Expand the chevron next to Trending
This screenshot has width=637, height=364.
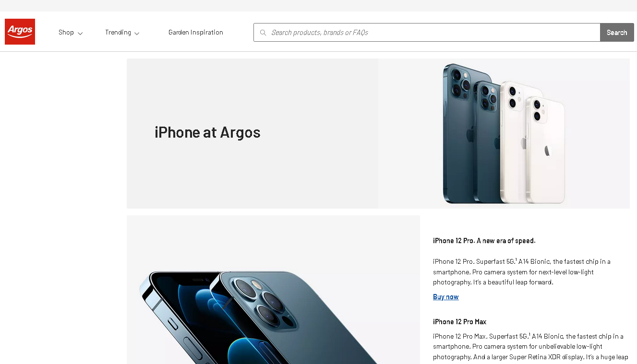coord(137,34)
